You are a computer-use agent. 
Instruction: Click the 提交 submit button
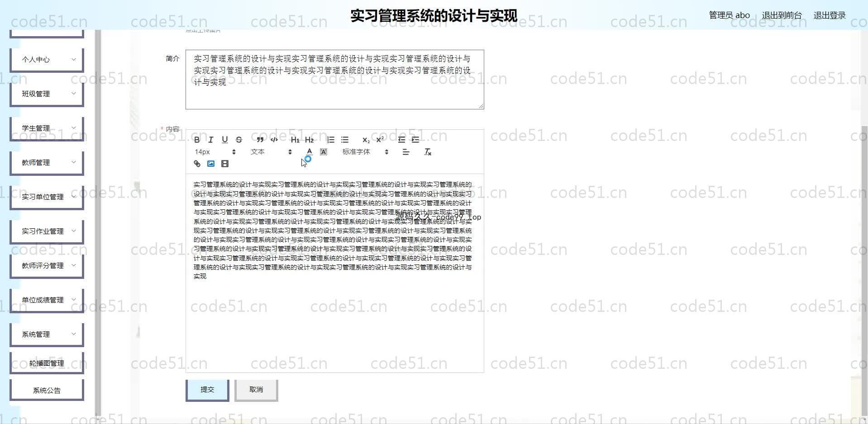207,390
